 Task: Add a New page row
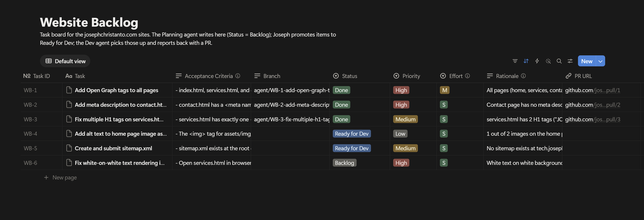[x=60, y=177]
